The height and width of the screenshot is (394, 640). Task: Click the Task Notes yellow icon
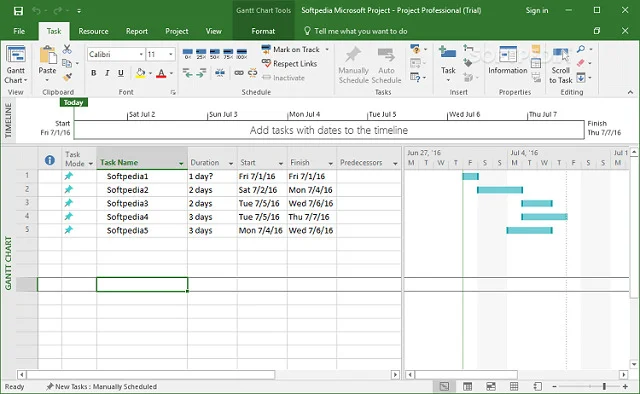tap(536, 49)
